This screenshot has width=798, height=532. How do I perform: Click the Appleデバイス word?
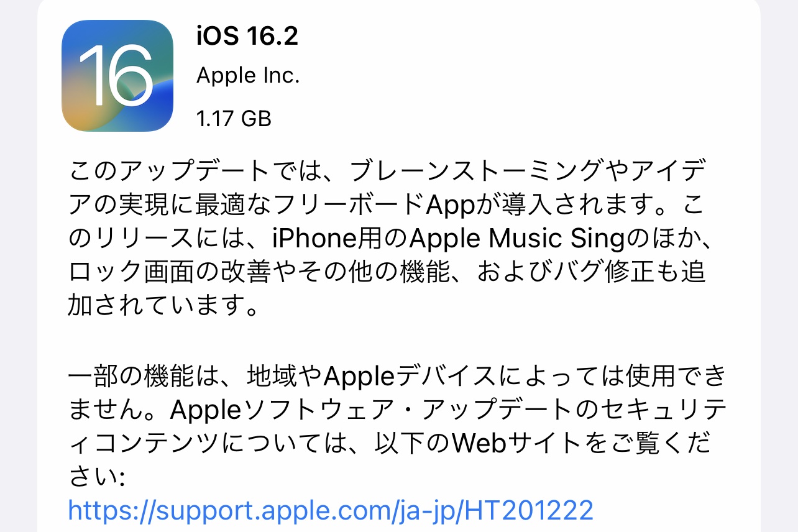(x=410, y=375)
